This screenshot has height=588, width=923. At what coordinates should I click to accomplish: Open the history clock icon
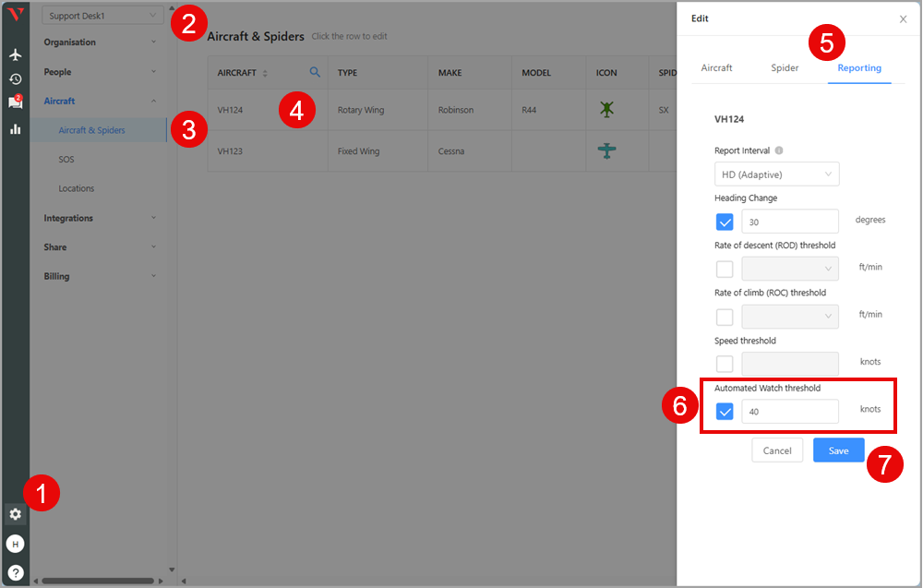point(15,79)
